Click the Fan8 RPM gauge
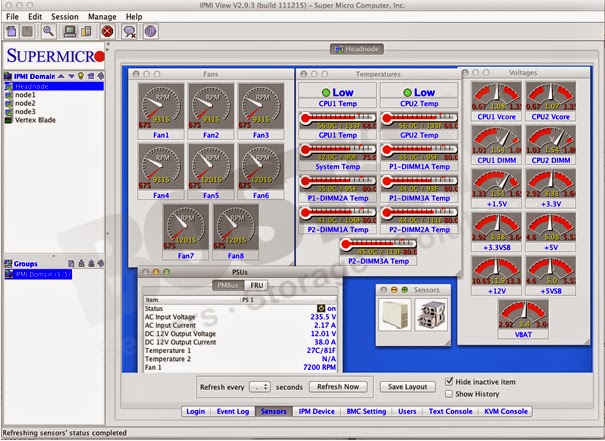Image resolution: width=605 pixels, height=441 pixels. (x=236, y=227)
